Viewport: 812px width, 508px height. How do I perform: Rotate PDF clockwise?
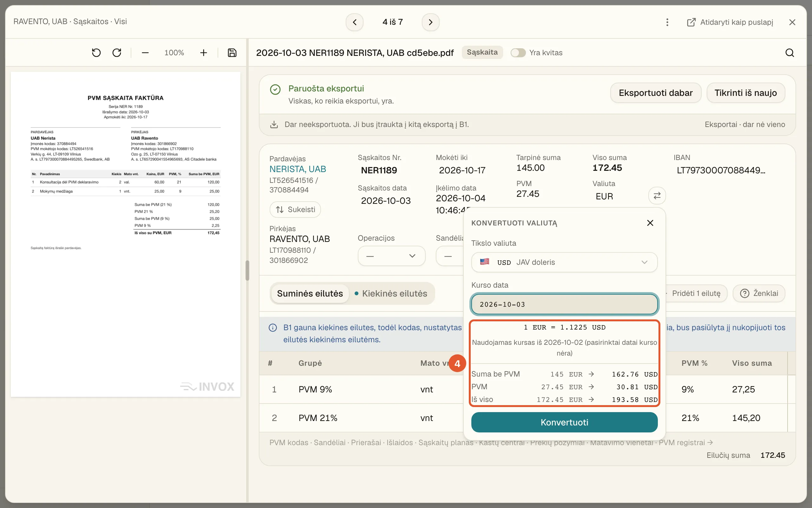117,53
